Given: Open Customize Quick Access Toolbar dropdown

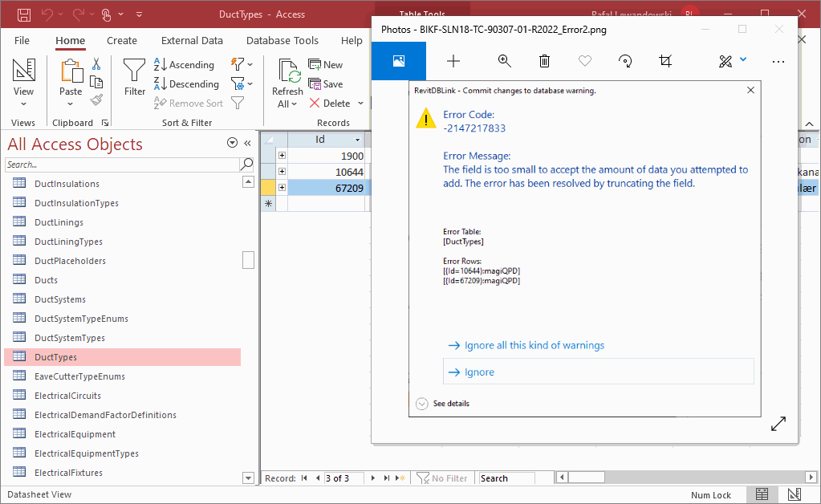Looking at the screenshot, I should (140, 14).
